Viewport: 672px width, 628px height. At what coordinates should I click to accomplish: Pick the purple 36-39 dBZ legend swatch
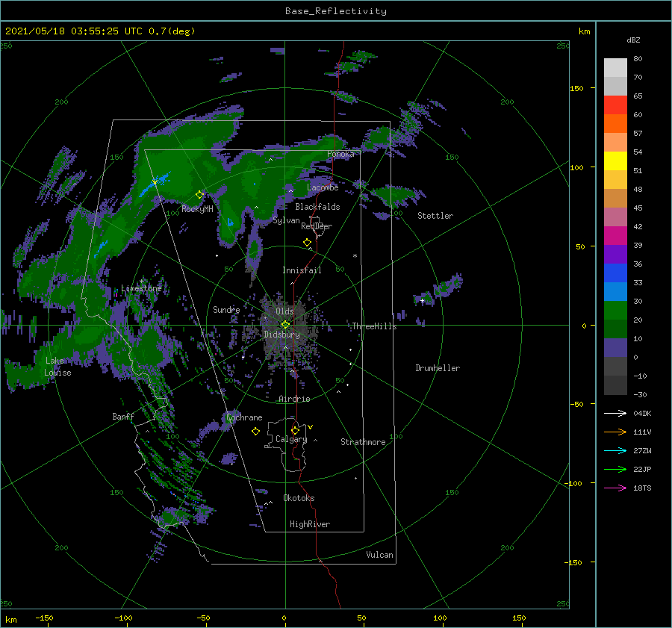pos(615,255)
